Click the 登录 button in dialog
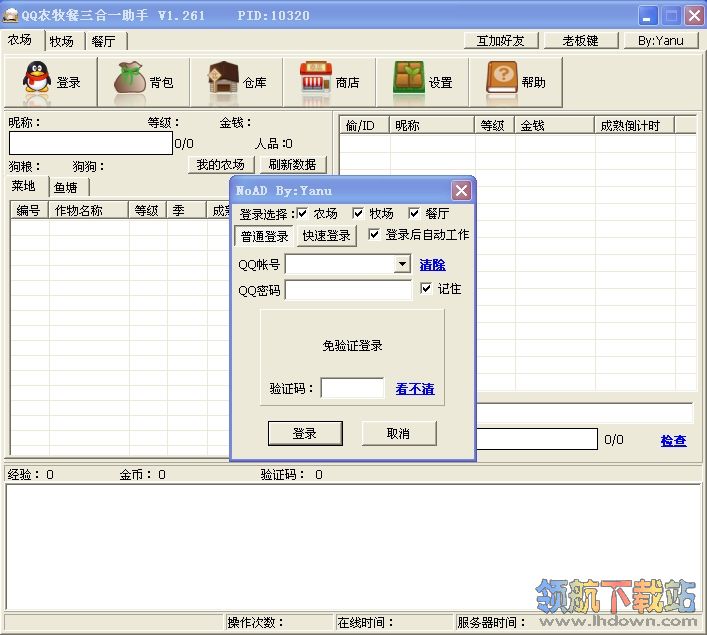The width and height of the screenshot is (707, 635). click(305, 433)
